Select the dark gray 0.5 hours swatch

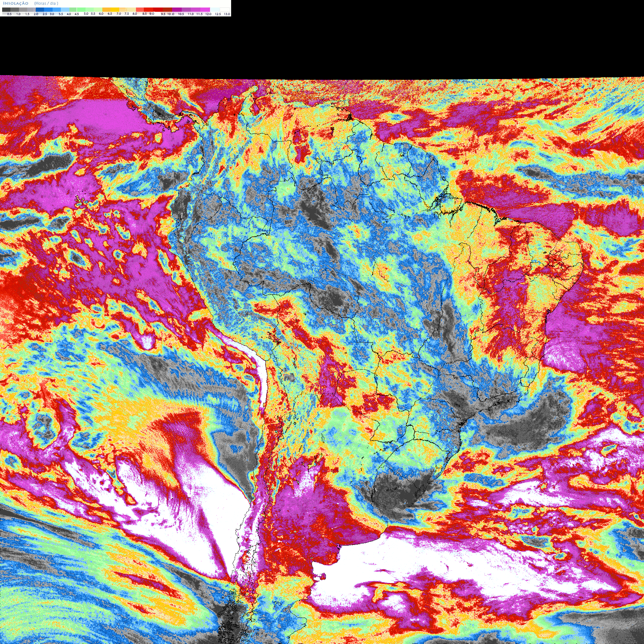(x=6, y=10)
